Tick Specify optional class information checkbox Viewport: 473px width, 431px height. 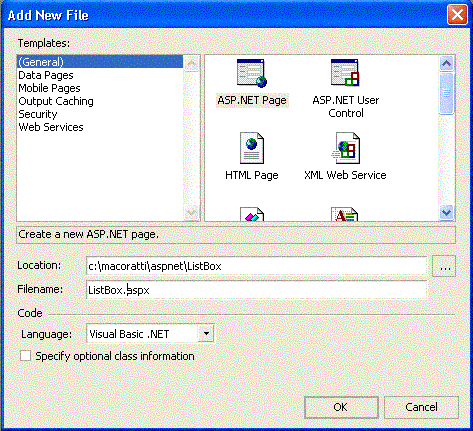coord(25,356)
